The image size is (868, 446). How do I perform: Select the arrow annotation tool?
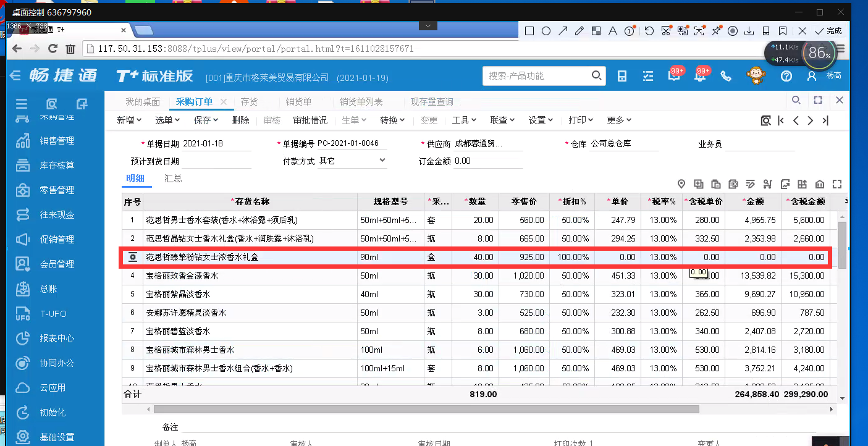point(563,30)
